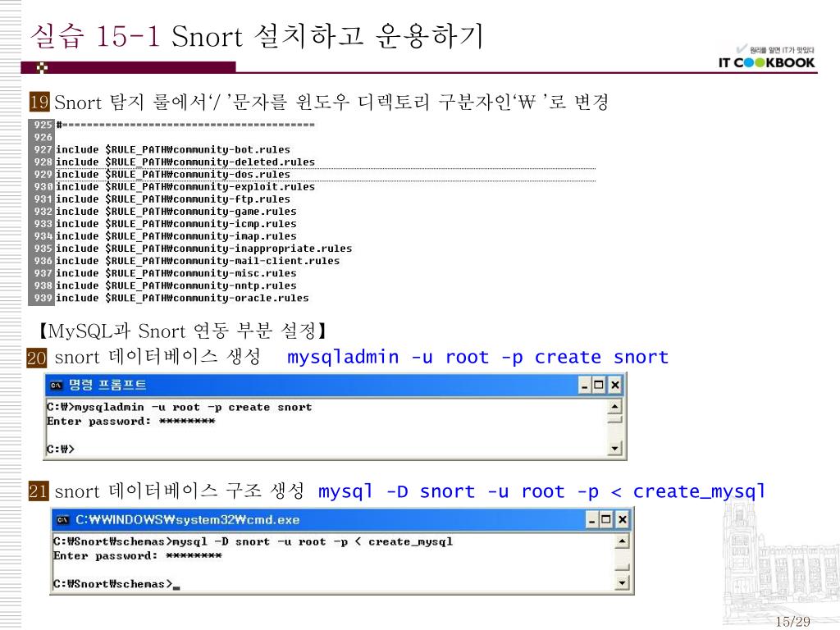
Task: Click line number 925 in editor gutter
Action: (43, 125)
